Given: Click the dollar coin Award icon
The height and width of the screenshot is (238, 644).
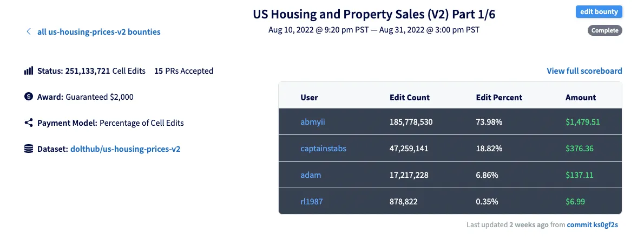Looking at the screenshot, I should coord(29,97).
